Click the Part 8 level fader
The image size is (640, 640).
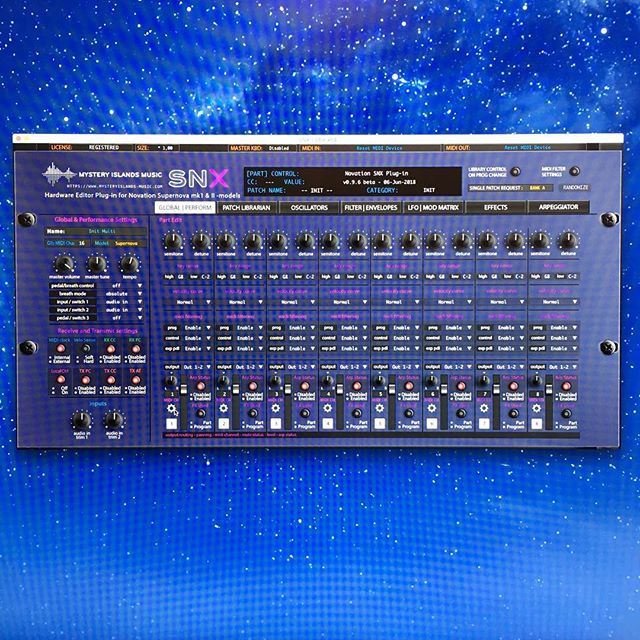tap(549, 391)
